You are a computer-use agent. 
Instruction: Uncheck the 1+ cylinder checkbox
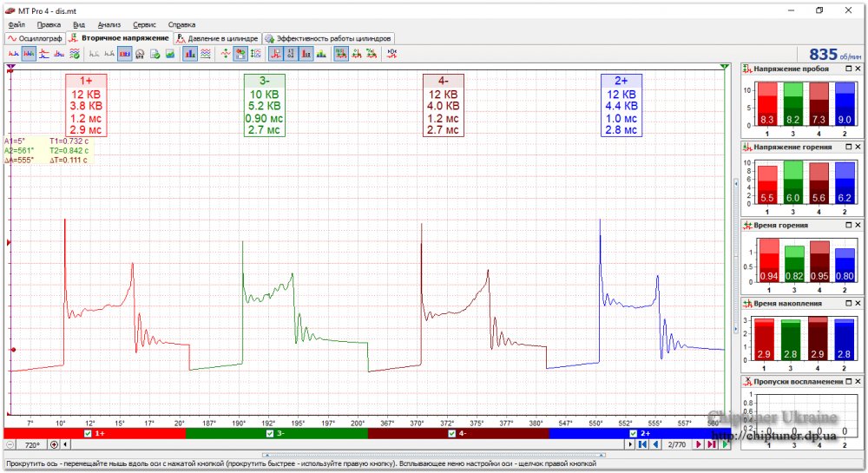(88, 434)
